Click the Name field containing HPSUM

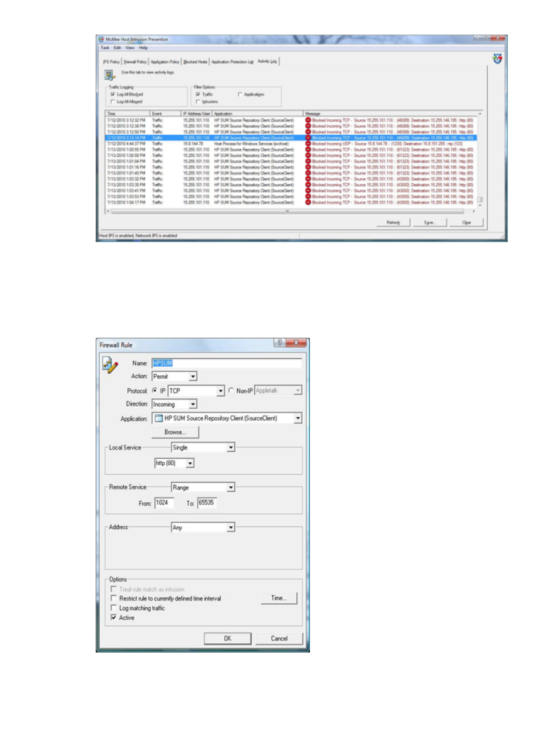227,363
